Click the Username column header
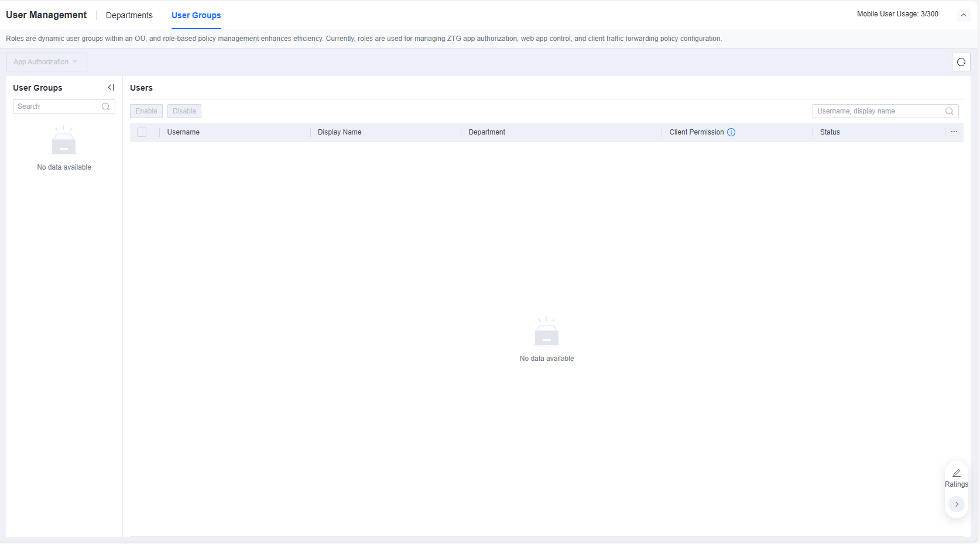Screen dimensions: 980x544 183,132
